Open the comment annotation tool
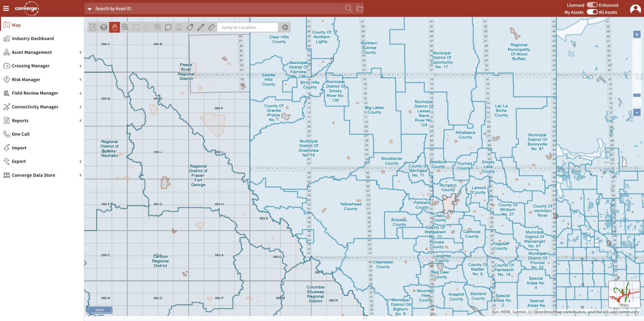The image size is (644, 321). pyautogui.click(x=168, y=27)
